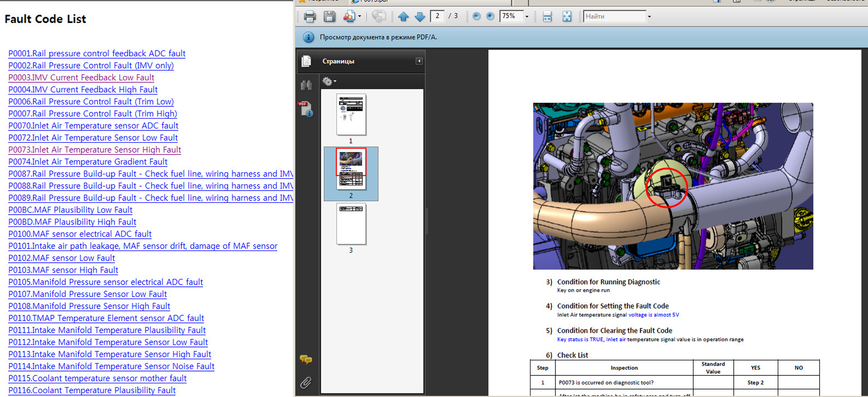Click the print icon in PDF toolbar

coord(310,17)
